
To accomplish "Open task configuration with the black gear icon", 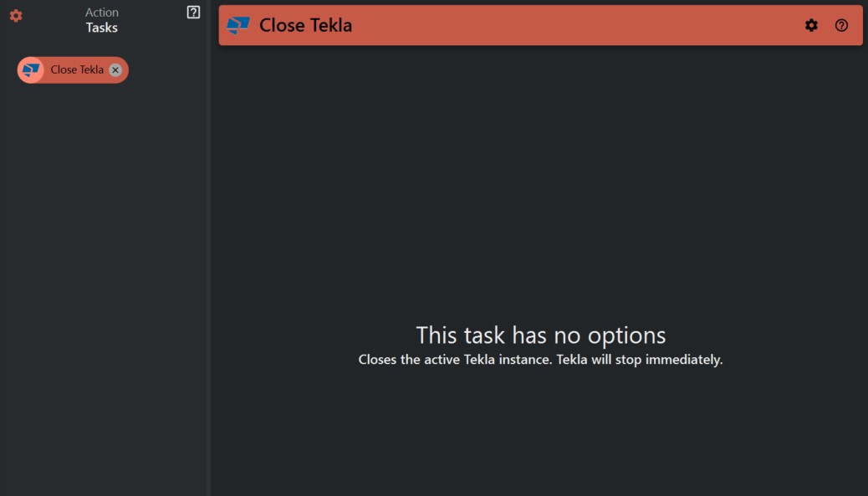I will coord(811,25).
